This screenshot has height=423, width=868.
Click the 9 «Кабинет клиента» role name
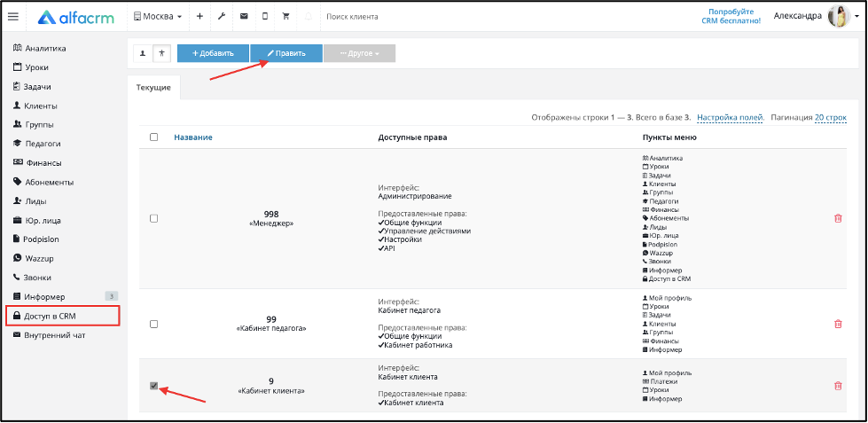coord(271,386)
